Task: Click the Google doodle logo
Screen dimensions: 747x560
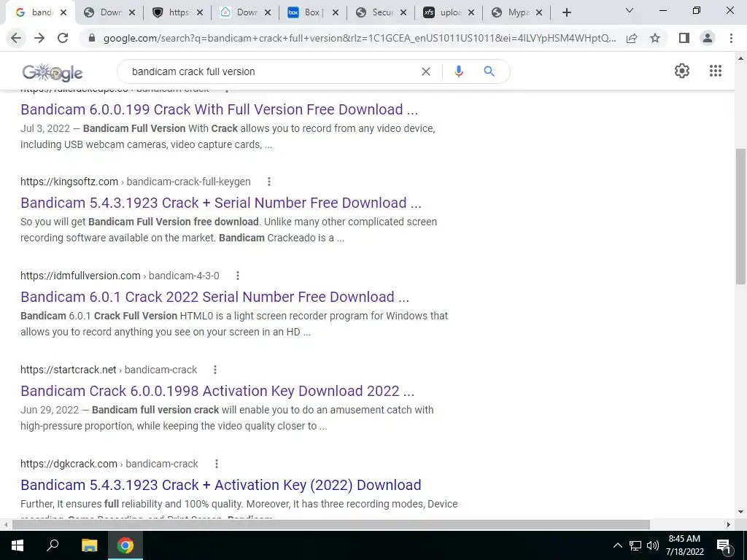Action: click(53, 72)
